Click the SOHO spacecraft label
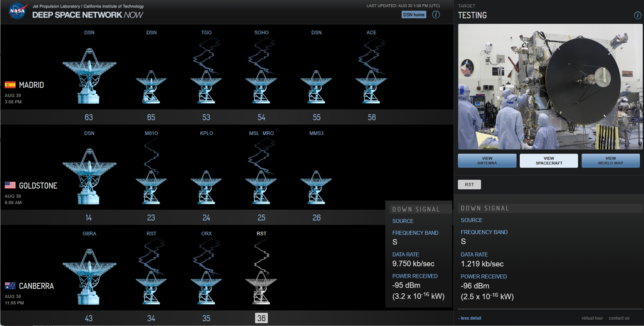This screenshot has width=644, height=326. click(261, 32)
